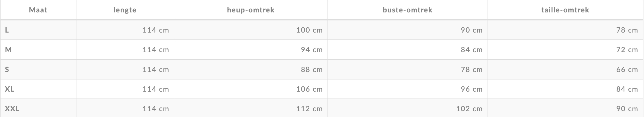Click the 106 cm heup-omtrek cell
Image resolution: width=644 pixels, height=117 pixels.
[x=251, y=89]
